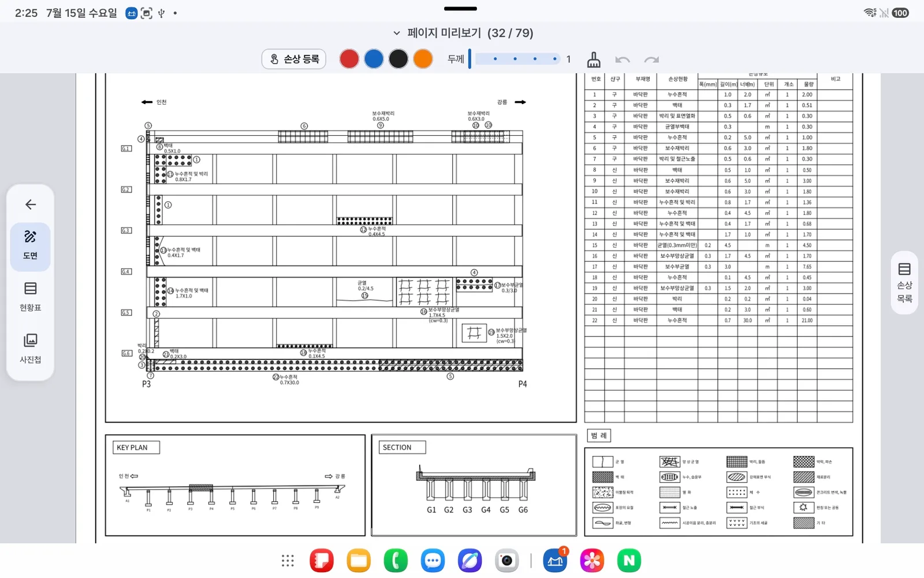Choose the orange pen color

point(423,59)
